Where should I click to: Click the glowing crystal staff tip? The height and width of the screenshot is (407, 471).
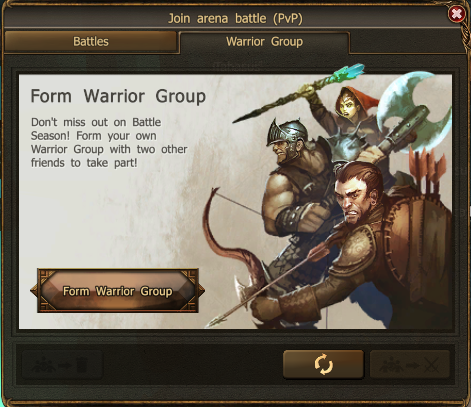pyautogui.click(x=348, y=73)
